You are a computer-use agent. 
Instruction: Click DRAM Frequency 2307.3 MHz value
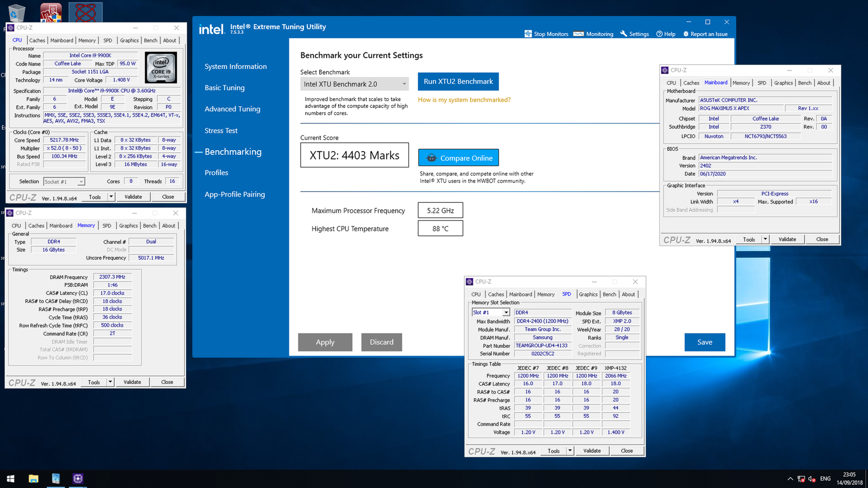click(112, 277)
